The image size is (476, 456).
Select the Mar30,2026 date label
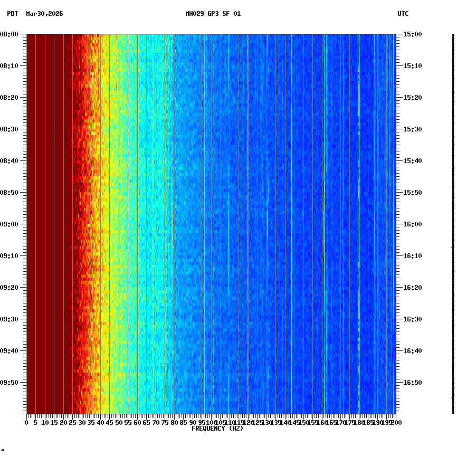coord(44,15)
